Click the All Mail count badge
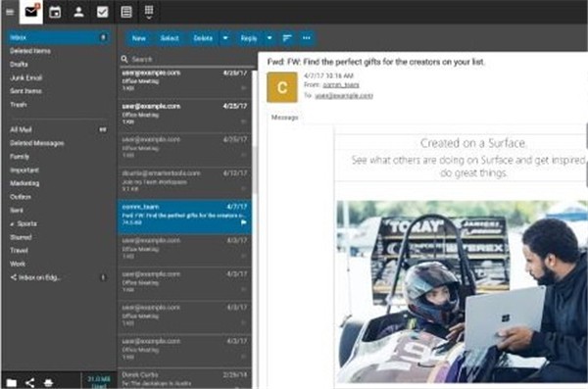 coord(103,129)
